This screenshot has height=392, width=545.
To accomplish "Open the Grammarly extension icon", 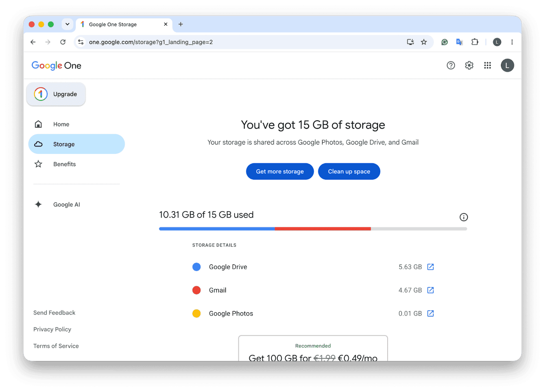I will coord(445,42).
